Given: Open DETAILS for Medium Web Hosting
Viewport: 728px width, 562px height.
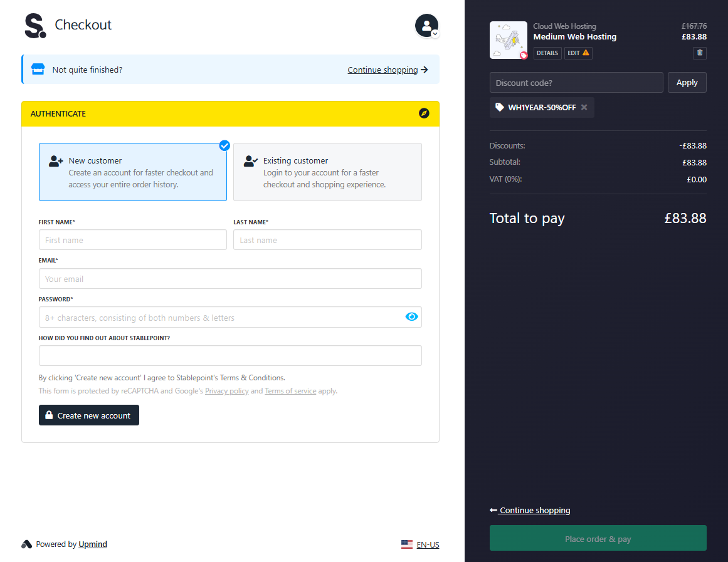Looking at the screenshot, I should click(547, 53).
